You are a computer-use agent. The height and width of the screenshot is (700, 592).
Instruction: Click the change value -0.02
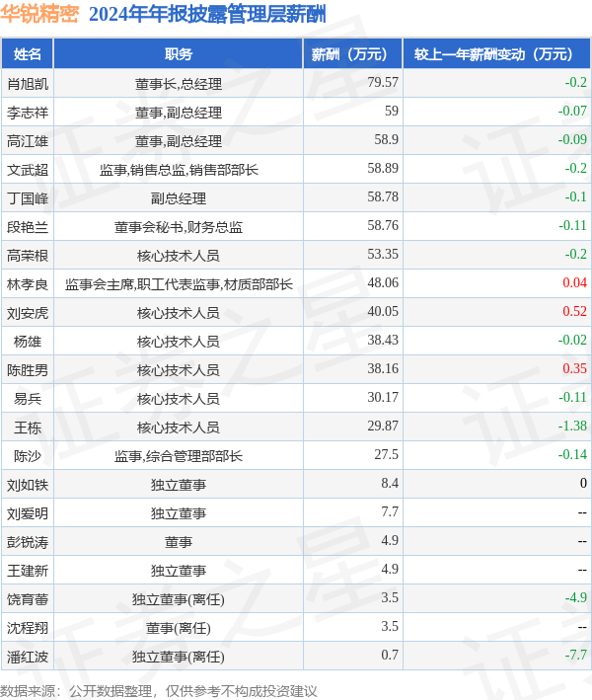pos(572,340)
